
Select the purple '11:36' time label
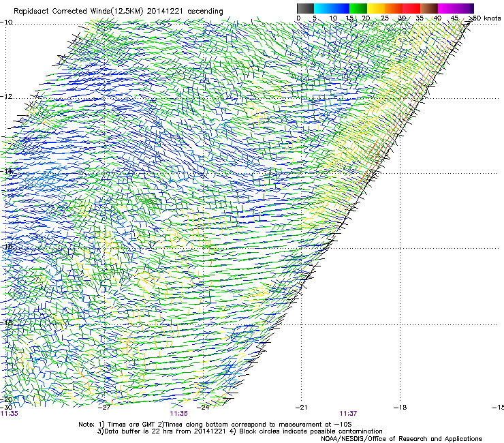(x=178, y=414)
